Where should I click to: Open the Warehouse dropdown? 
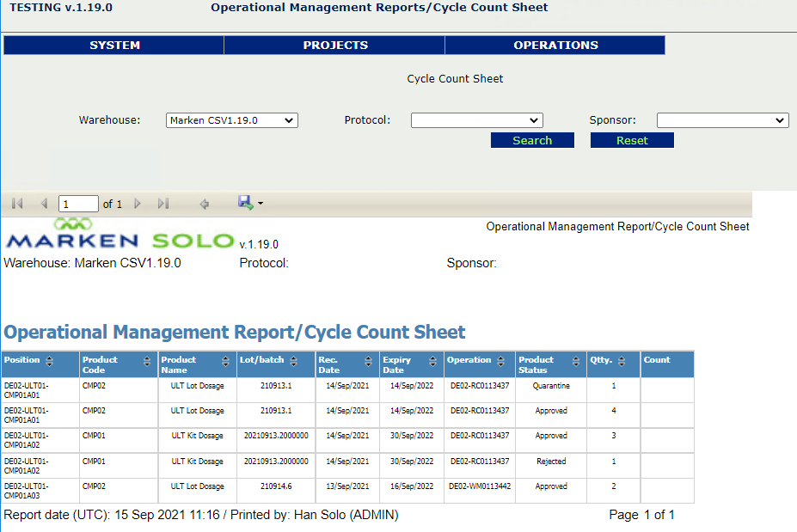click(232, 120)
